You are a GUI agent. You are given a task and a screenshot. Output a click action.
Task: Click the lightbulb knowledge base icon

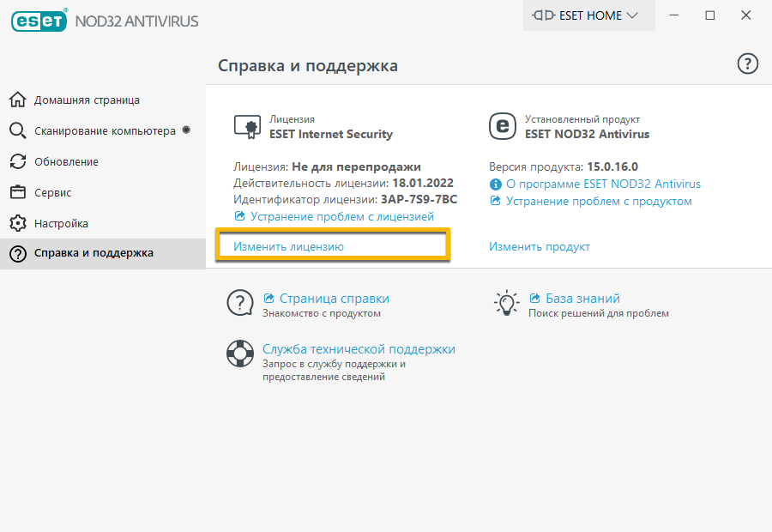(x=506, y=303)
